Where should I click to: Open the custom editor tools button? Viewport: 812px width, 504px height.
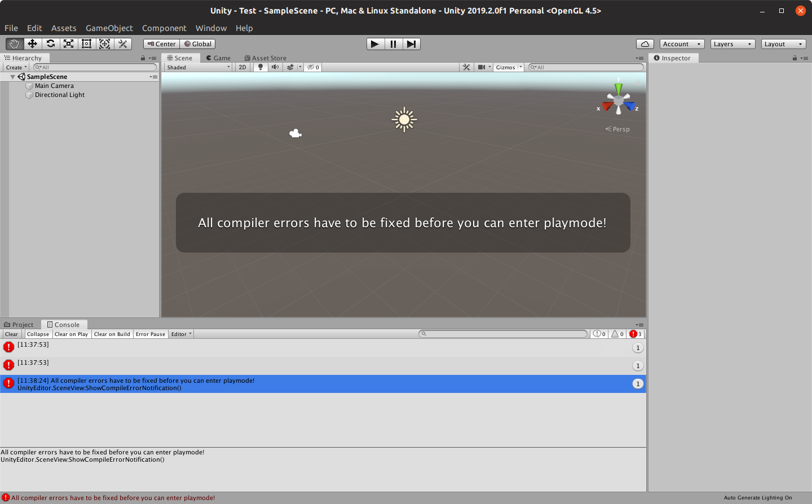tap(123, 44)
